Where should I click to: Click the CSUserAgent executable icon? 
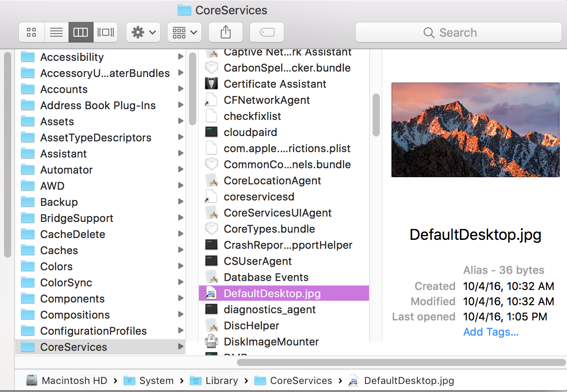[x=211, y=261]
